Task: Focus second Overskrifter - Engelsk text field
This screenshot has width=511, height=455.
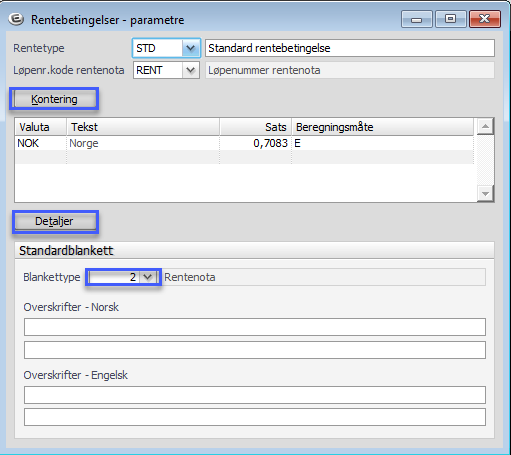Action: pyautogui.click(x=255, y=417)
